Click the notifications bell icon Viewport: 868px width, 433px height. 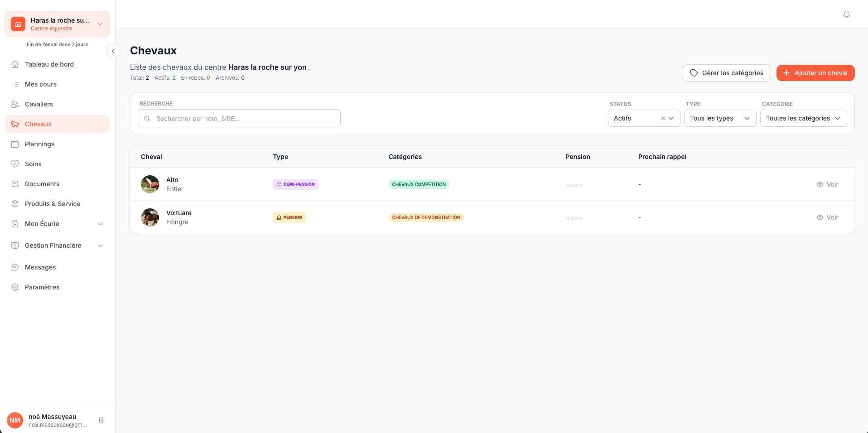tap(846, 14)
